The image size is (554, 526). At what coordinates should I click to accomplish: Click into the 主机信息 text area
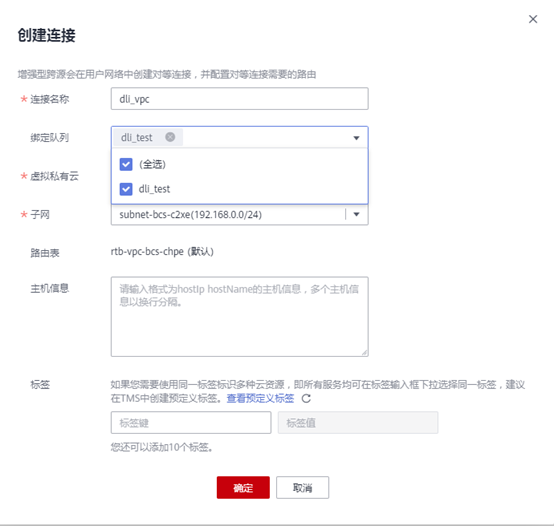tap(240, 317)
